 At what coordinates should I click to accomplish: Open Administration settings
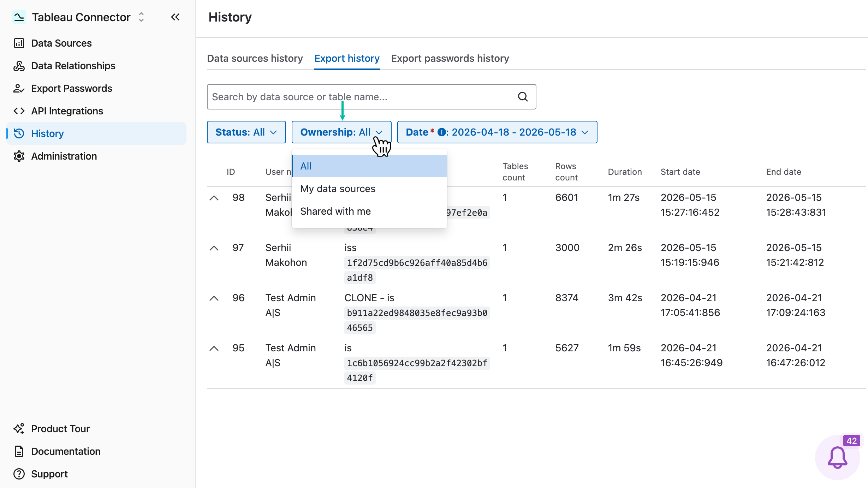pyautogui.click(x=96, y=156)
